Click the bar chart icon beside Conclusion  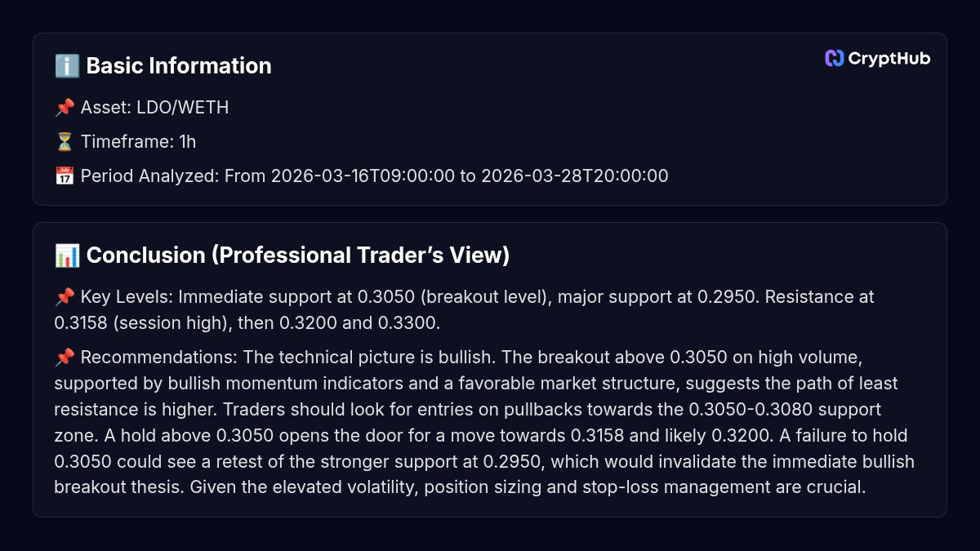click(x=66, y=256)
